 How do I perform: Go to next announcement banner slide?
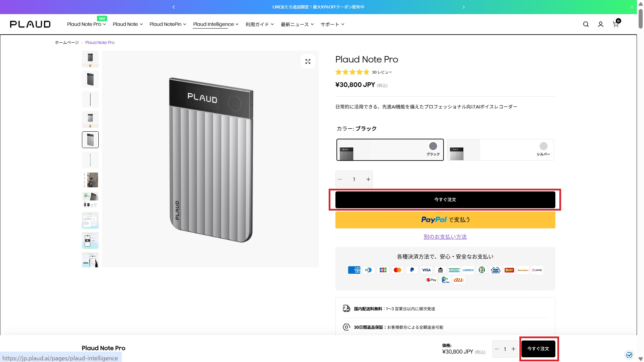(x=463, y=7)
